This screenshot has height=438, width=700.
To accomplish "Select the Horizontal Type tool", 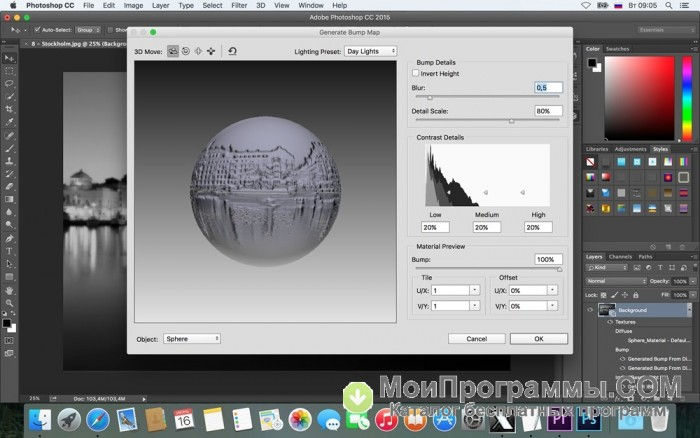I will (9, 251).
